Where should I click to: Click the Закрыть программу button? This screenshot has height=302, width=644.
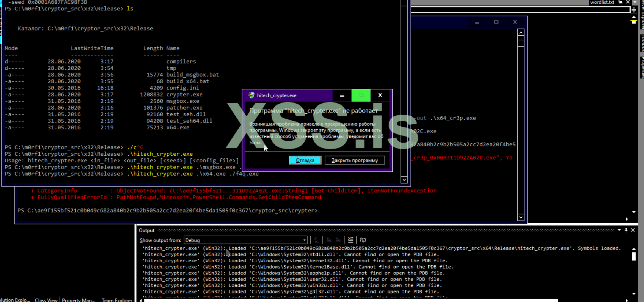click(355, 160)
